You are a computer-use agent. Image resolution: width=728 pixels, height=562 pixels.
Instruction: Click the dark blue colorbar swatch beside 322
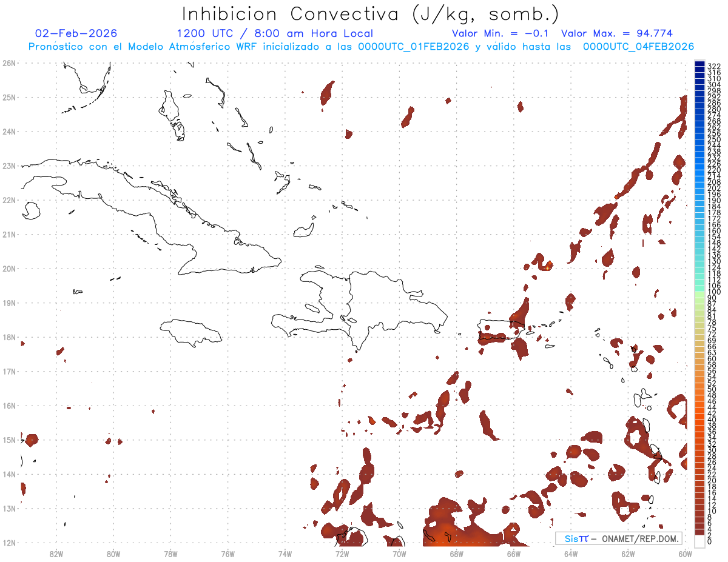click(699, 64)
